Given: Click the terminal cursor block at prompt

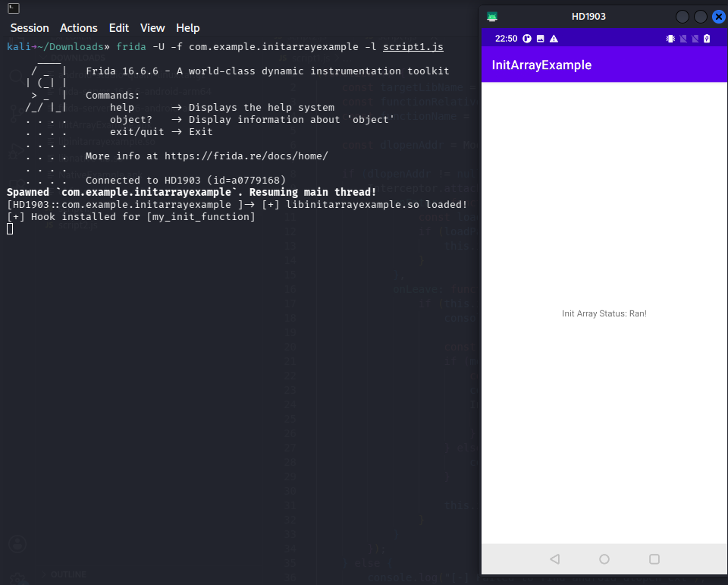Looking at the screenshot, I should click(x=10, y=228).
